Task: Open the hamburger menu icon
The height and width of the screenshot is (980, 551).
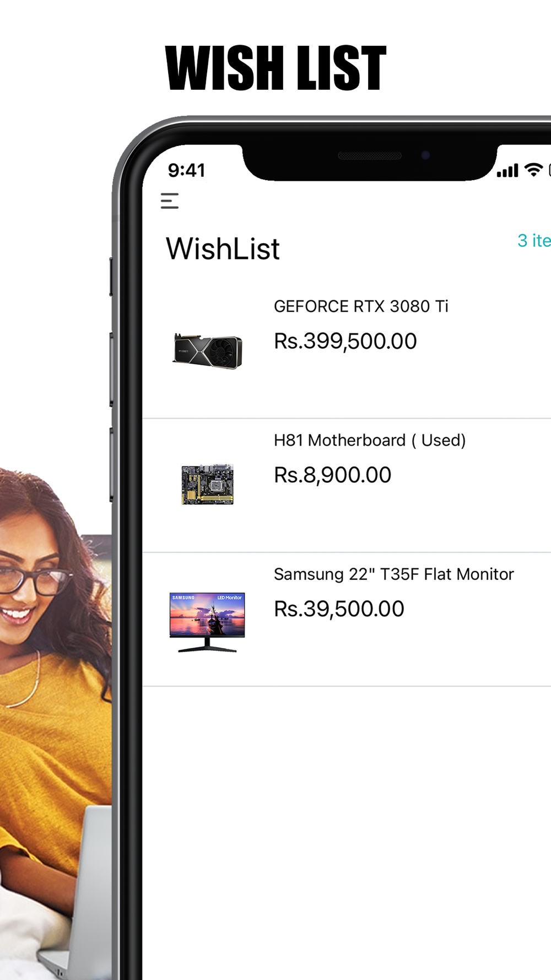Action: (x=170, y=201)
